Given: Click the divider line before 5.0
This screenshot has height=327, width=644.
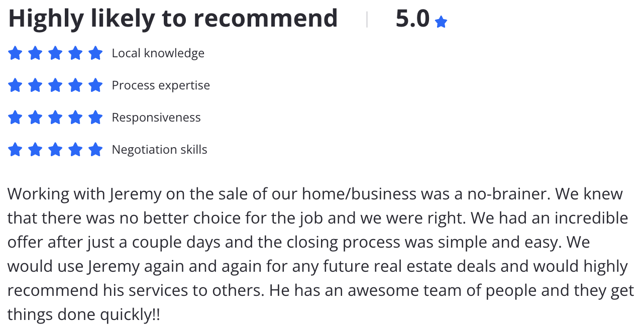Looking at the screenshot, I should pos(367,19).
